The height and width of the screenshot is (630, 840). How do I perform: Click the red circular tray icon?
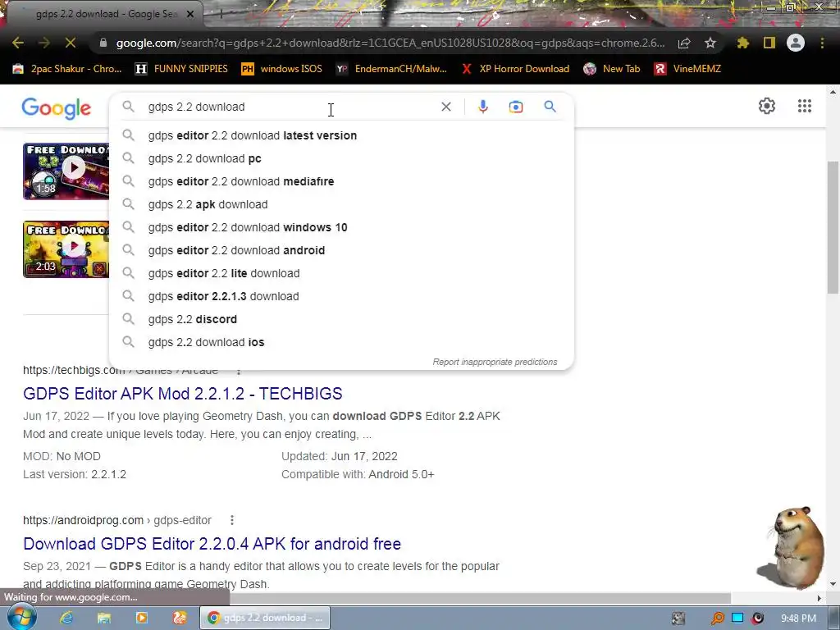(x=757, y=618)
